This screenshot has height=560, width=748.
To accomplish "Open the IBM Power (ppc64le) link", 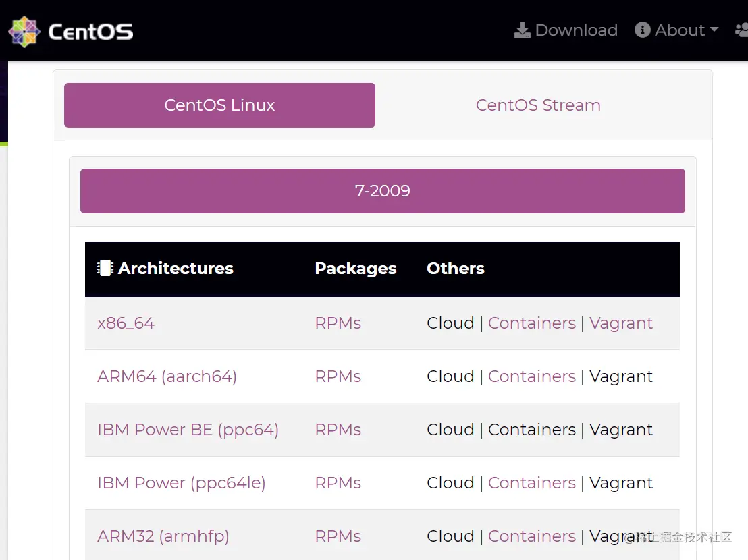I will tap(181, 483).
